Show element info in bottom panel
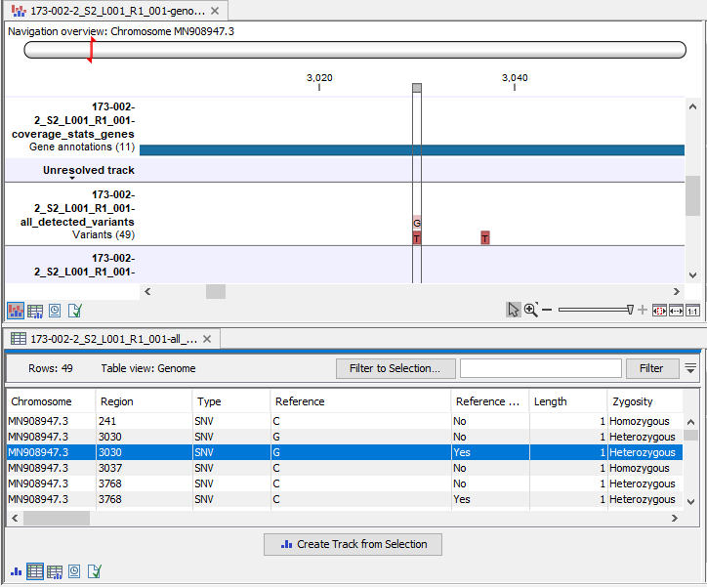This screenshot has width=707, height=588. tap(94, 571)
